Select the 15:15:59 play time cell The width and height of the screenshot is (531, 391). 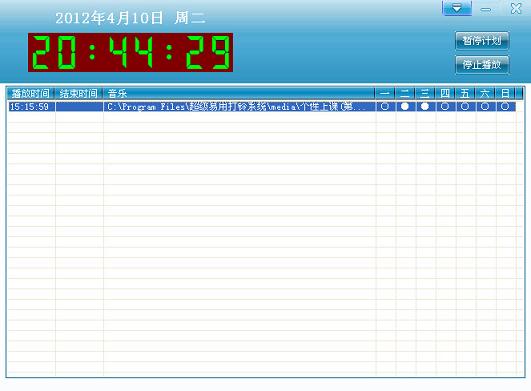point(31,107)
